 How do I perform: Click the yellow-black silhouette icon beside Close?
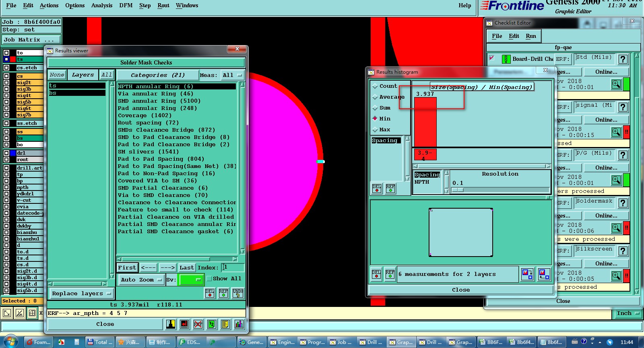(x=171, y=324)
